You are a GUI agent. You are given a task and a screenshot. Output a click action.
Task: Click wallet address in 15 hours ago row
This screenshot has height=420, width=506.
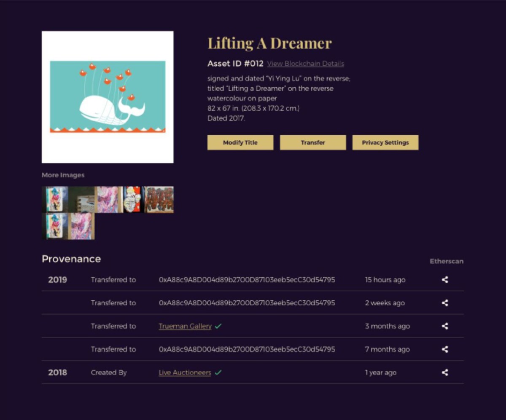[247, 280]
